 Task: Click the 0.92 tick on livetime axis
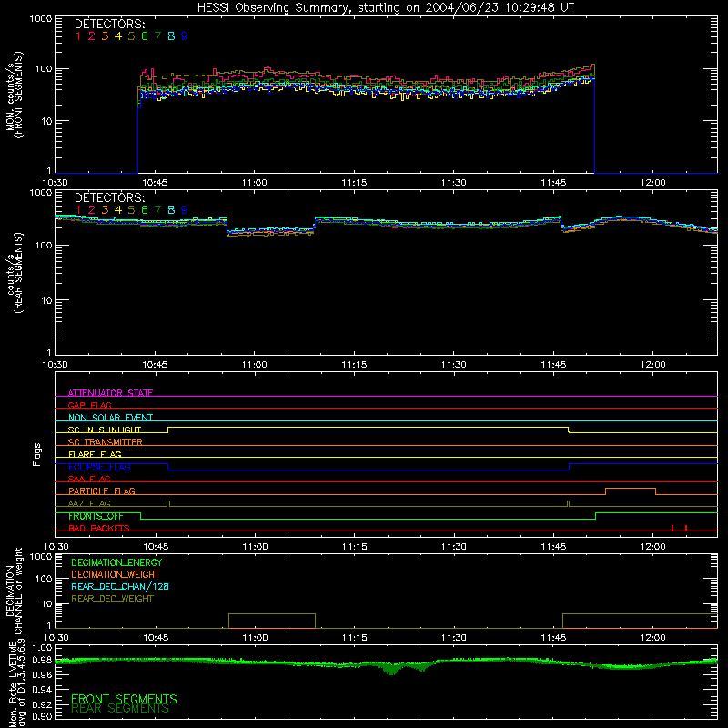42,703
